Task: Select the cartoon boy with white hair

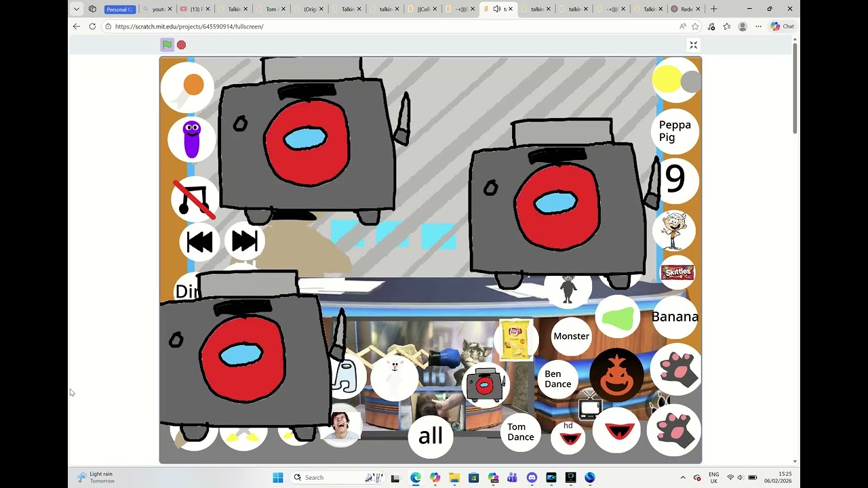Action: [x=674, y=231]
